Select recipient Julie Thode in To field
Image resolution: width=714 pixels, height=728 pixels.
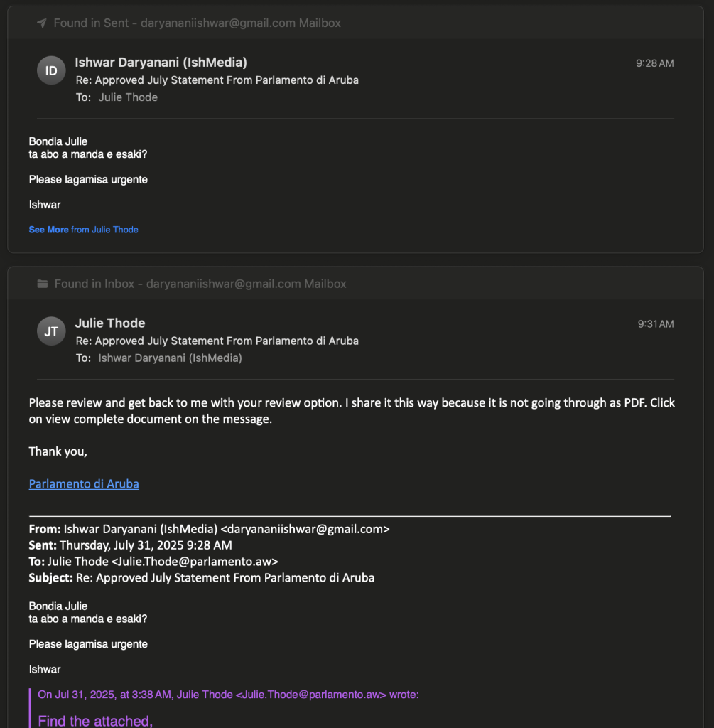(128, 97)
